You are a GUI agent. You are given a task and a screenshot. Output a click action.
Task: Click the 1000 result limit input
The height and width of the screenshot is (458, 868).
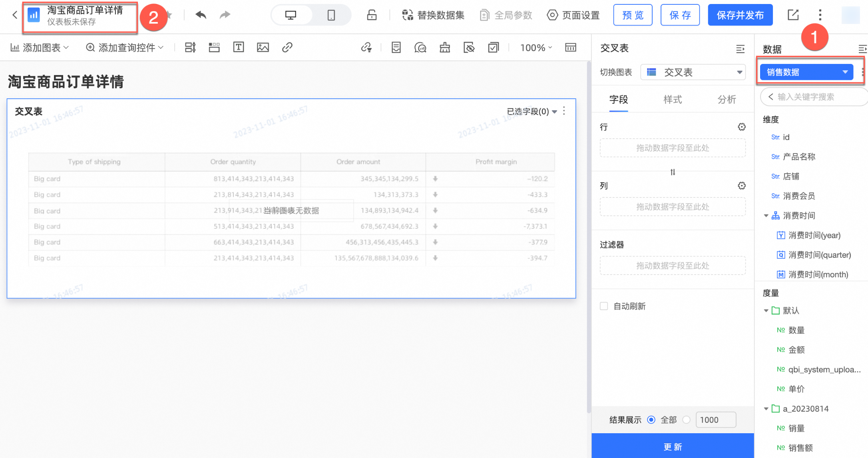tap(716, 420)
